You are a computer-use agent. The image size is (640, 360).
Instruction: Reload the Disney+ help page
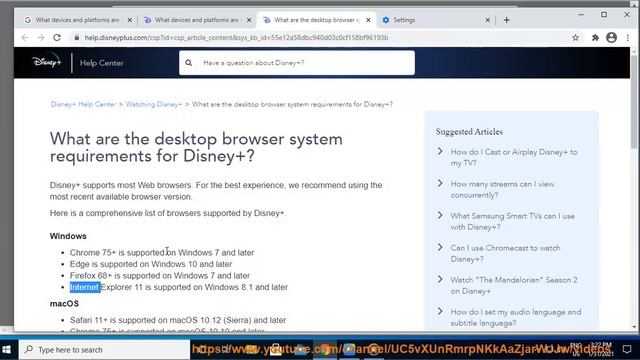pyautogui.click(x=57, y=38)
